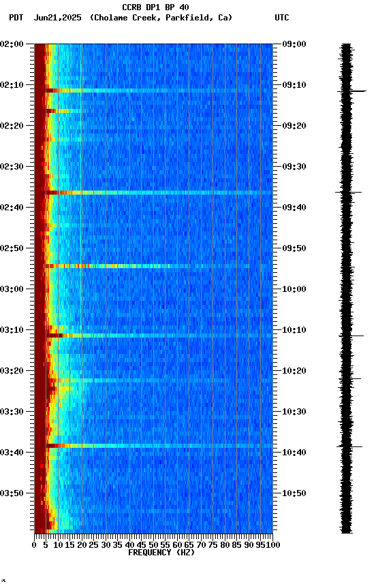
Task: Click the '03:40' PDT time label
Action: click(12, 453)
